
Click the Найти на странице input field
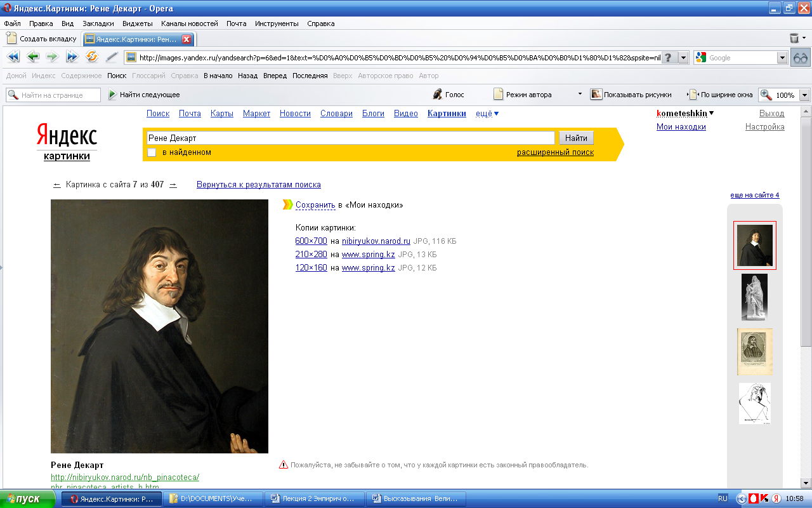tap(53, 95)
